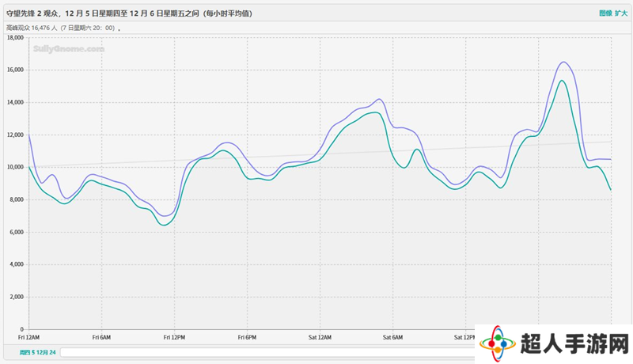
Task: Click the Fri 6PM x-axis label
Action: coord(247,337)
